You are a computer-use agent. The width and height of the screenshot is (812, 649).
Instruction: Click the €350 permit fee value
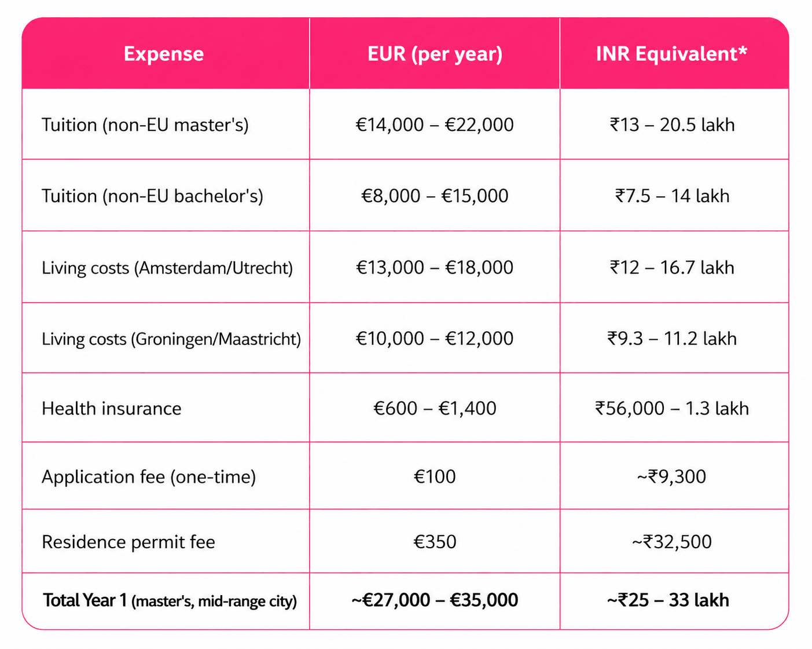(x=435, y=542)
